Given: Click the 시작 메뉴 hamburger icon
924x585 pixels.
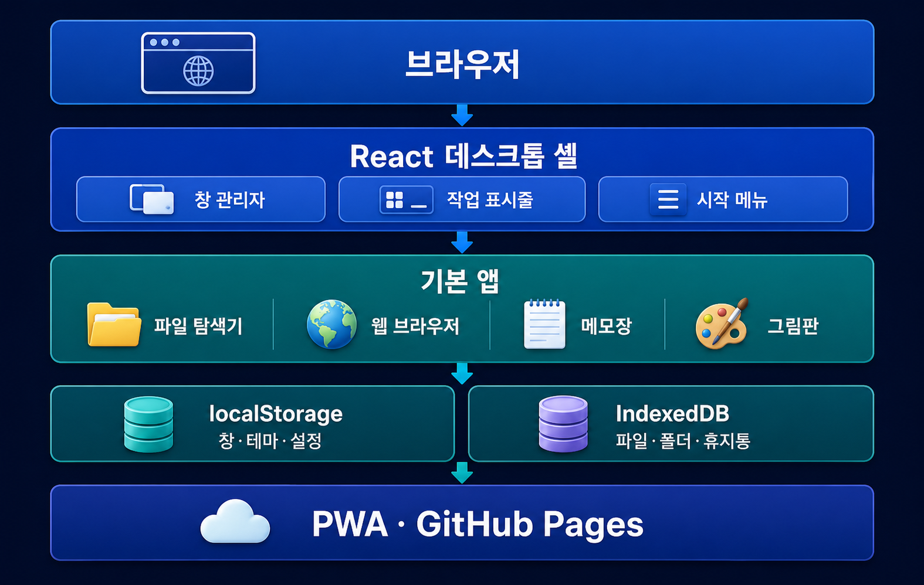Looking at the screenshot, I should 668,199.
